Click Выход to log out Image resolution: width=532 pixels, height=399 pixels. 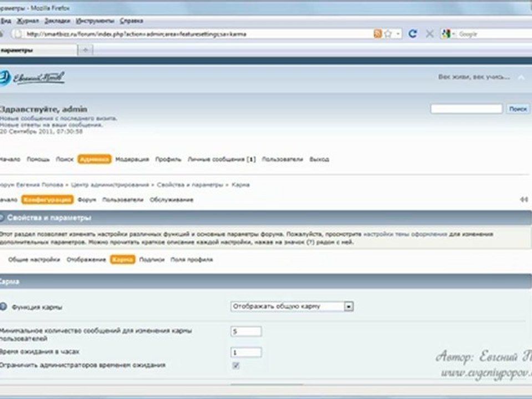pos(319,159)
